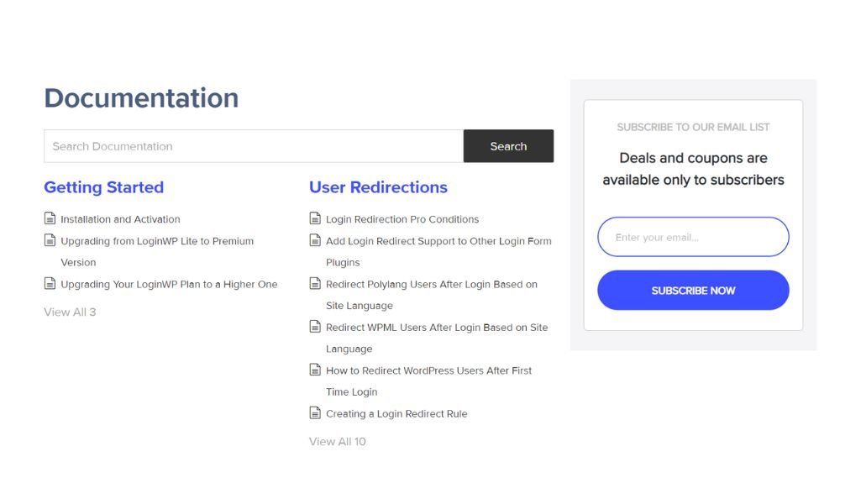
Task: Click the document icon beside Upgrading Your LoginWP Plan
Action: click(50, 284)
